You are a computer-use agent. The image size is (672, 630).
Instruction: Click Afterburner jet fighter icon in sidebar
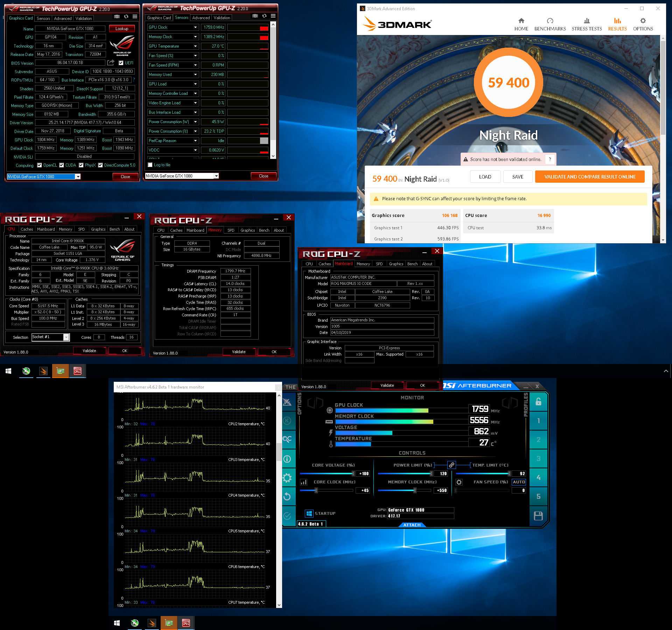tap(287, 401)
